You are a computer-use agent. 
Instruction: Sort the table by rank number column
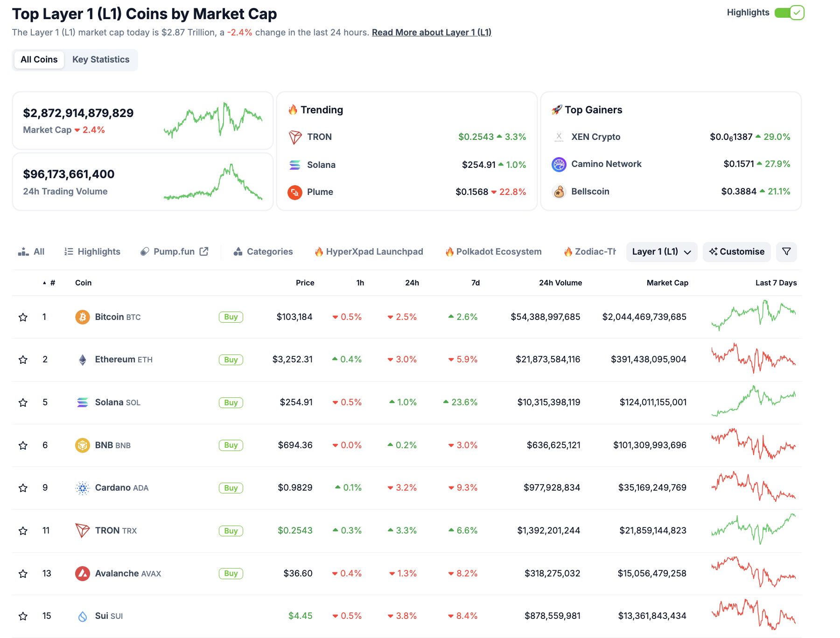(x=49, y=283)
